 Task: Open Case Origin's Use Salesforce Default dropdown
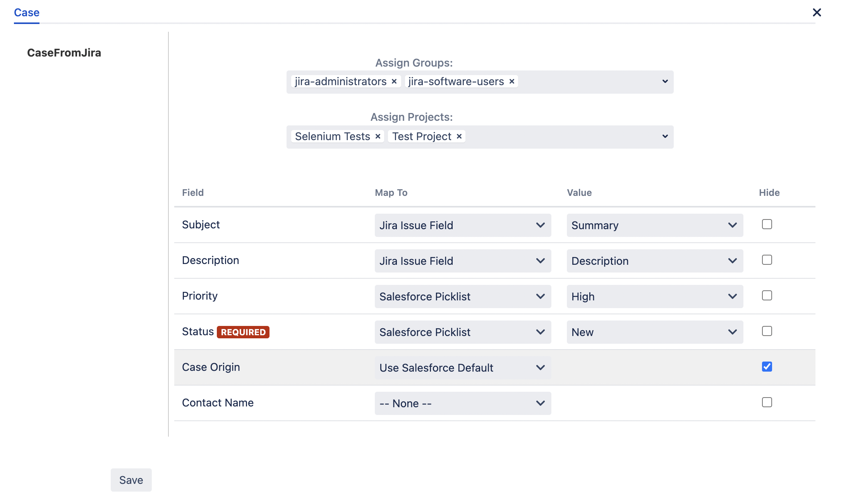(462, 368)
